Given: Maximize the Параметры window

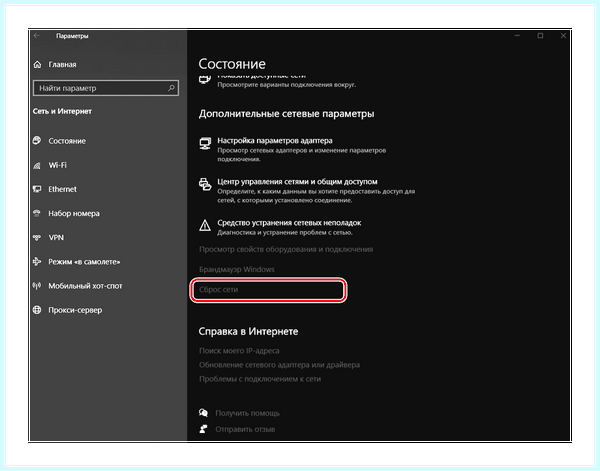Looking at the screenshot, I should [540, 36].
